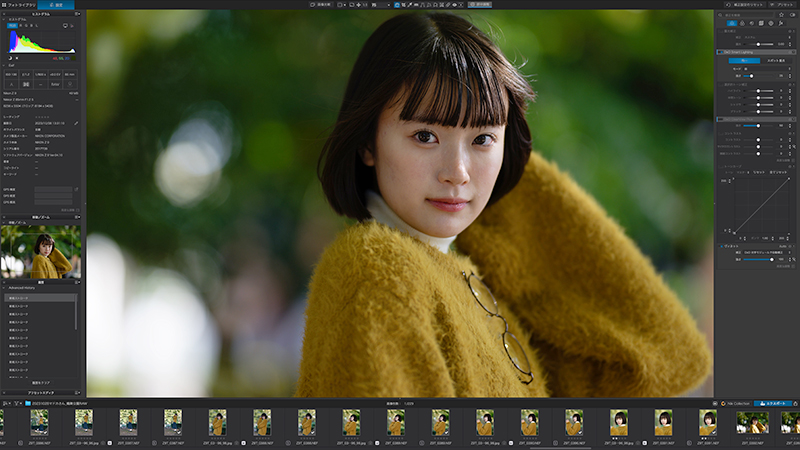This screenshot has height=450, width=800.
Task: Select the red-eye eye tool
Action: (x=455, y=5)
